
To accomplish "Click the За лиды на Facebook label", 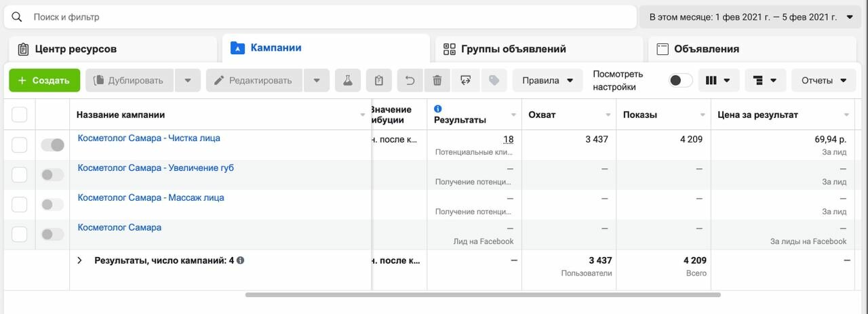I will point(808,241).
